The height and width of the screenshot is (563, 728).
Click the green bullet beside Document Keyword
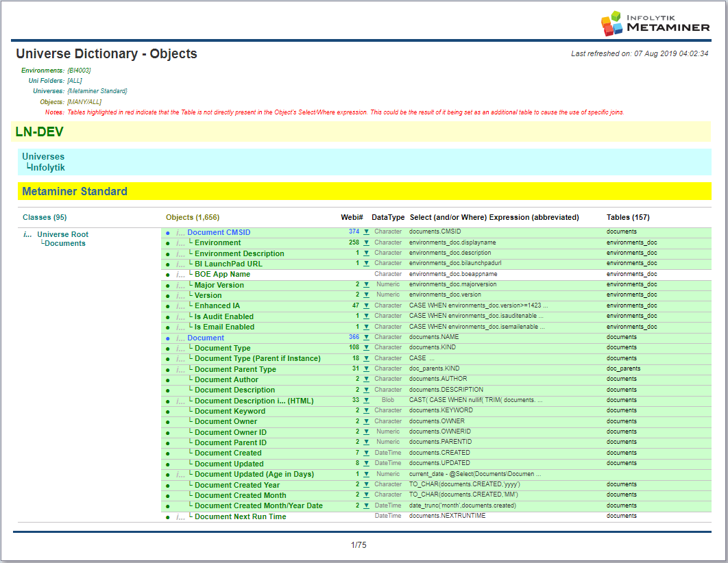[x=168, y=412]
